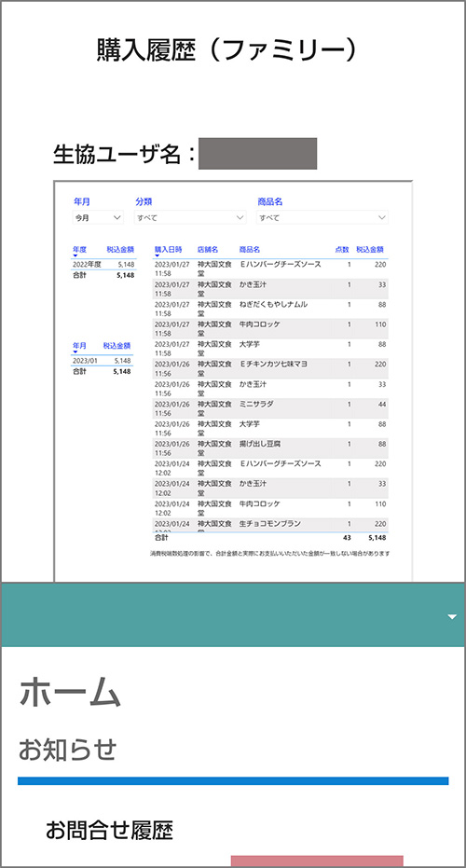Sort by 商品名 table column header

pos(250,250)
